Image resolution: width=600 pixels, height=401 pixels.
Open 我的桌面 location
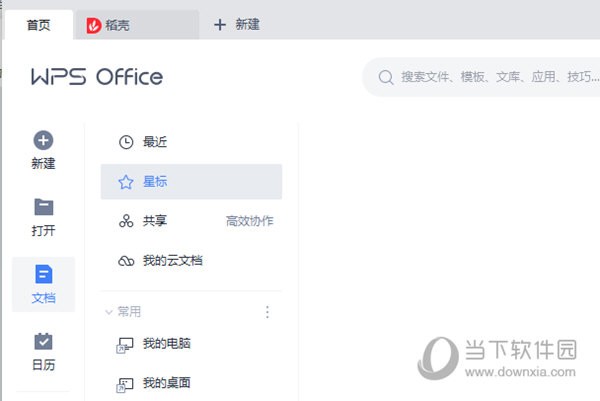191,383
